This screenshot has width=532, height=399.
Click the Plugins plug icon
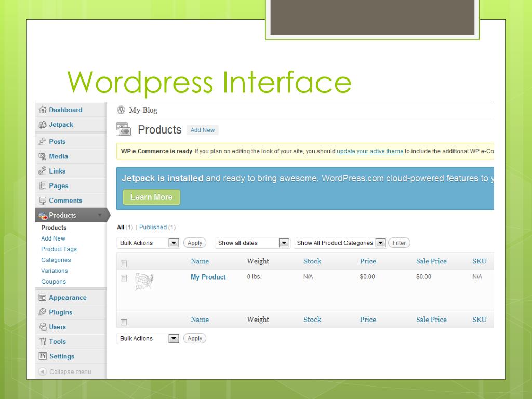43,312
